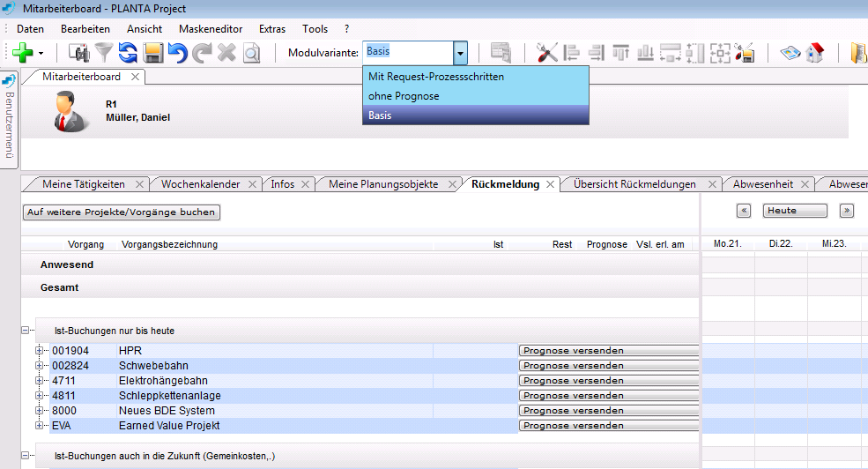Image resolution: width=868 pixels, height=469 pixels.
Task: Click the blue refresh arrows icon
Action: click(129, 53)
